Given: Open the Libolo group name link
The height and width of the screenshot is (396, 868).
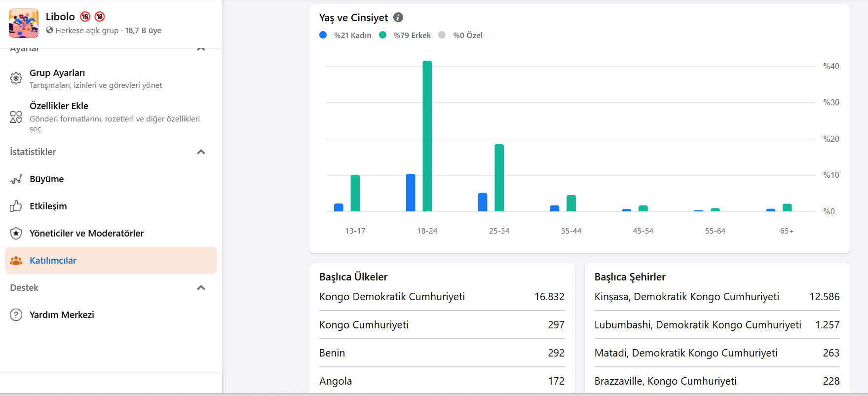Looking at the screenshot, I should pyautogui.click(x=60, y=17).
